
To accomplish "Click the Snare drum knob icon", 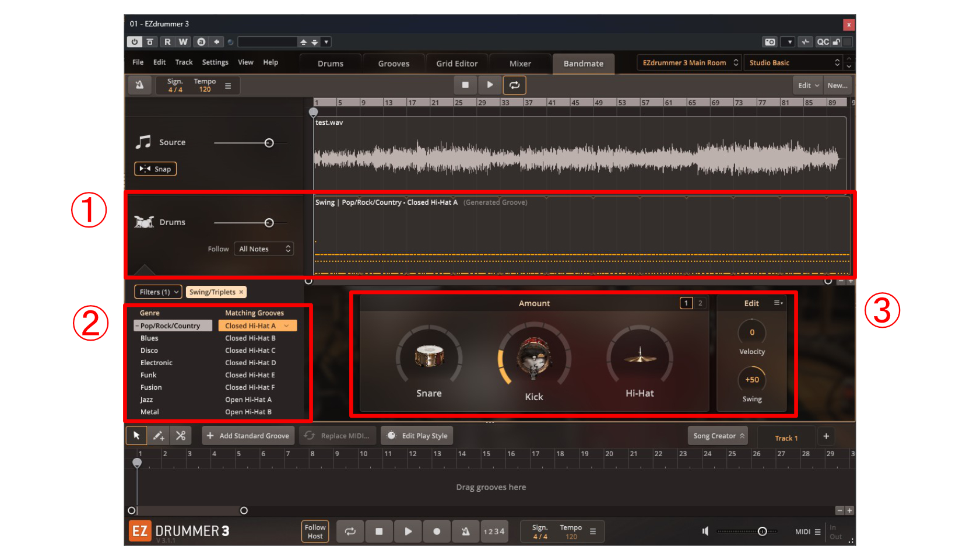I will coord(429,356).
